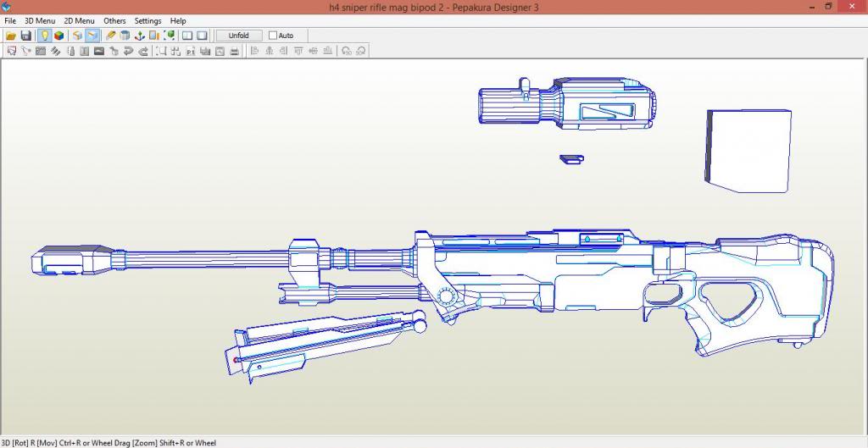Click the split two-pane window layout icon

[187, 36]
